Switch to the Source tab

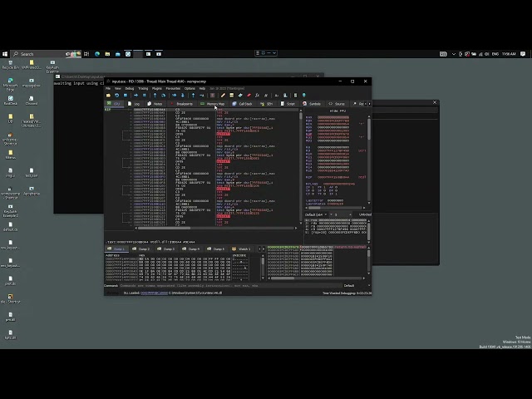tap(337, 104)
